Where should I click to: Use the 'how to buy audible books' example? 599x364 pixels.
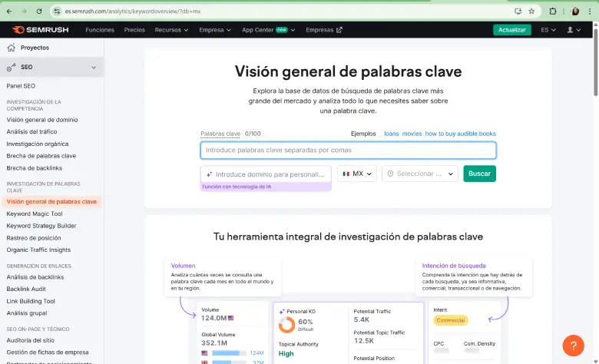point(460,134)
